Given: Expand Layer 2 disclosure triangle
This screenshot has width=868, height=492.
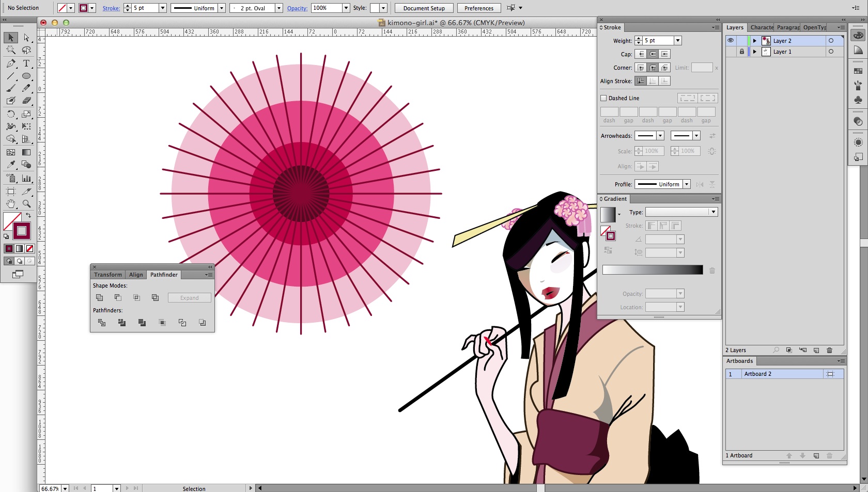Looking at the screenshot, I should (x=754, y=41).
